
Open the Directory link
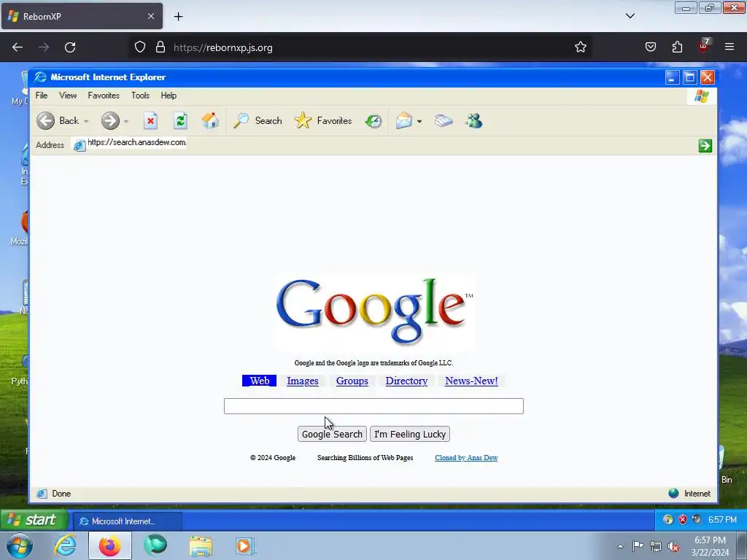[406, 381]
